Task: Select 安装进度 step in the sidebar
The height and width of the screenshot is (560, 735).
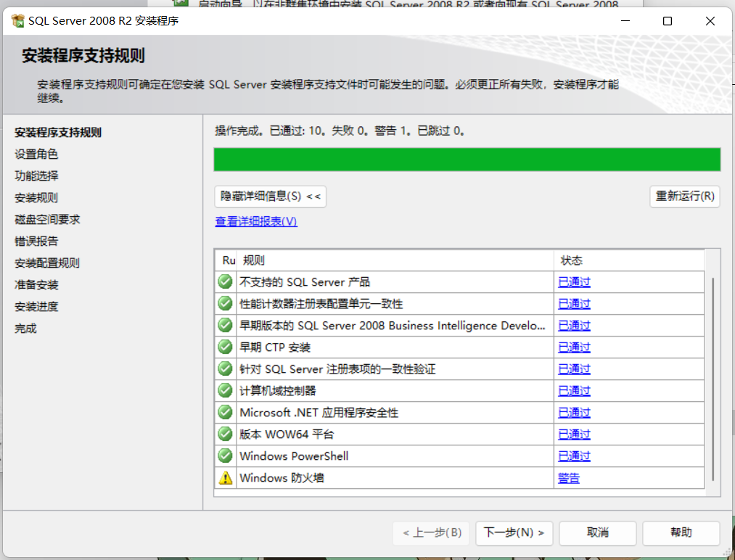Action: click(x=36, y=307)
